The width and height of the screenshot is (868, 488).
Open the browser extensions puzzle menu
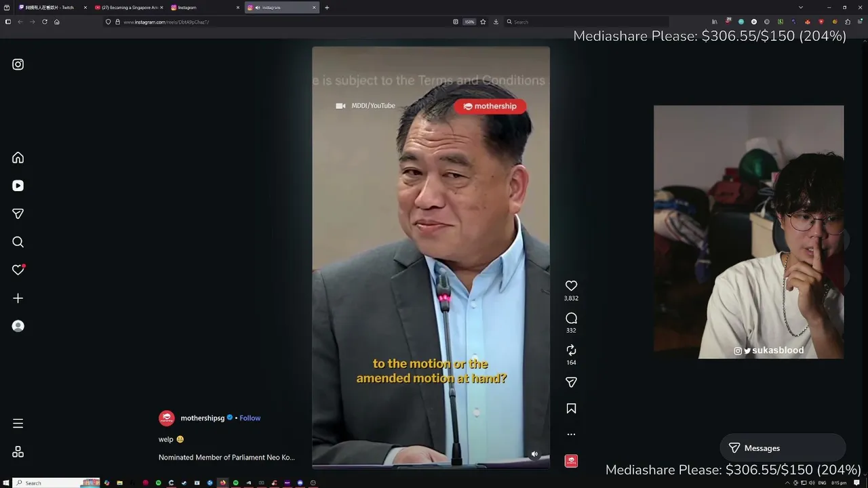click(x=848, y=22)
